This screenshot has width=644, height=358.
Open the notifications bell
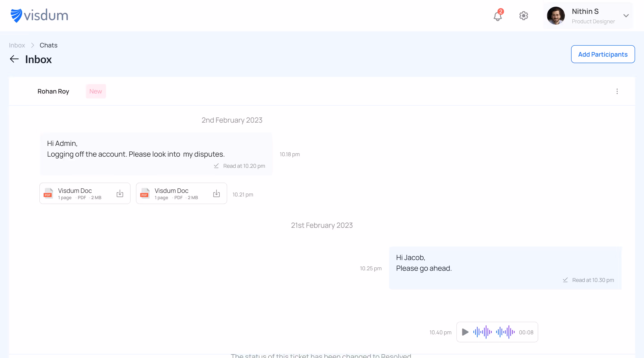[x=498, y=16]
